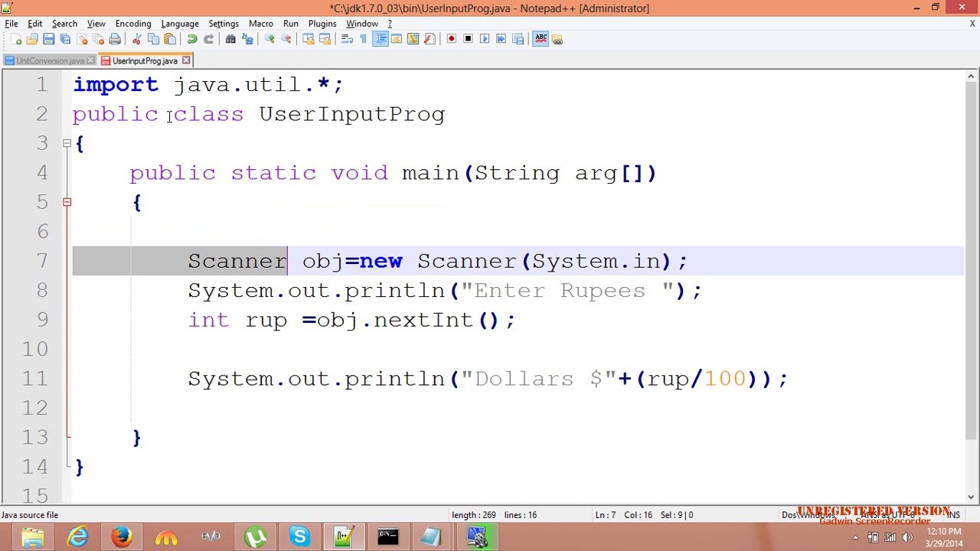This screenshot has height=551, width=980.
Task: Stop macro recording button
Action: coord(468,39)
